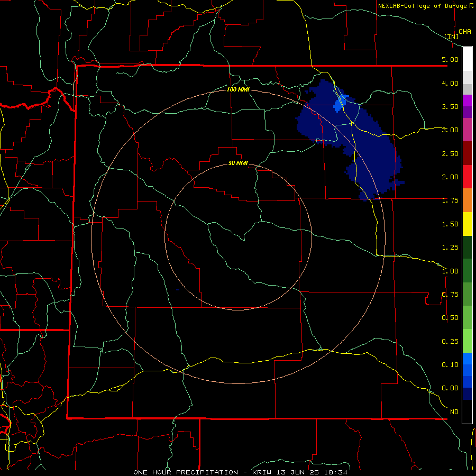Click the ND legend label
The image size is (476, 476).
pyautogui.click(x=454, y=412)
